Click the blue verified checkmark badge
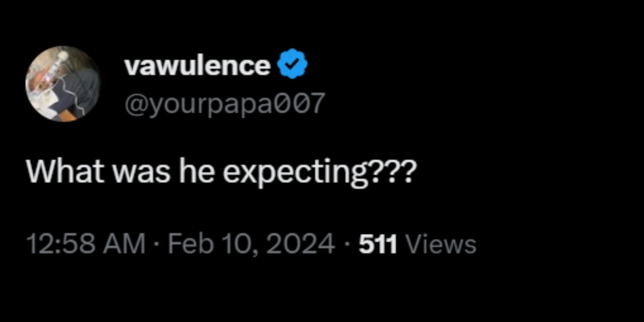Screen dimensions: 644x322 click(292, 64)
